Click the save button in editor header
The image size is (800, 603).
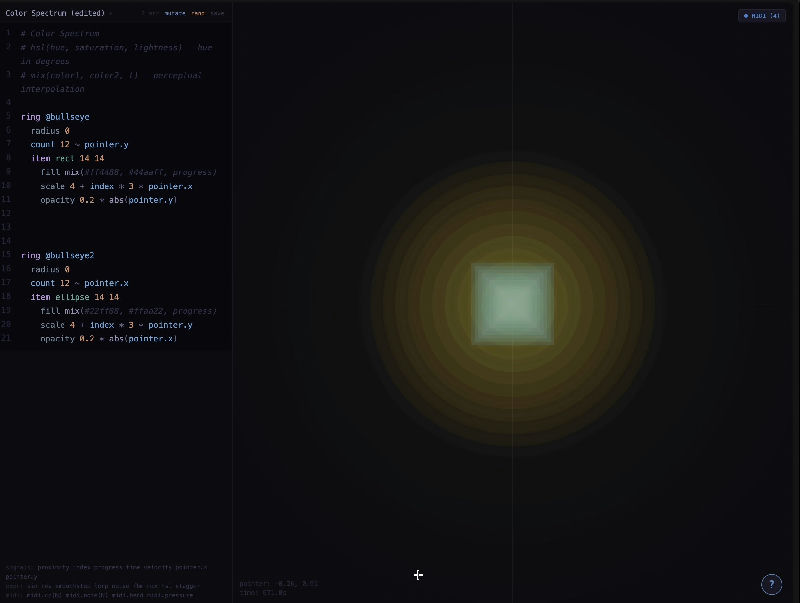coord(217,14)
